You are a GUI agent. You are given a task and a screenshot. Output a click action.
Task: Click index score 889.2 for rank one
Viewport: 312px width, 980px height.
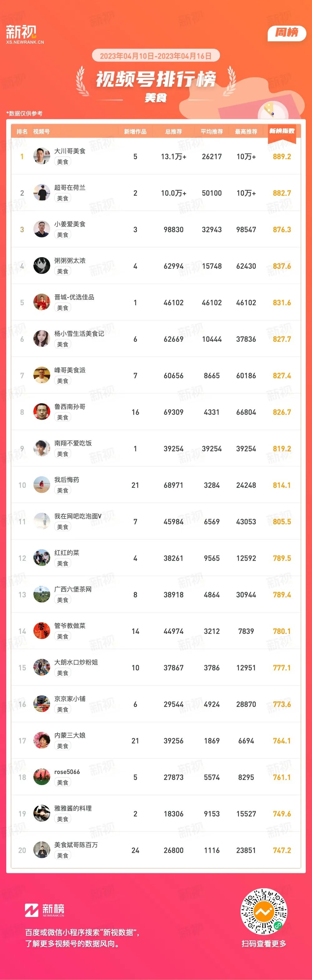click(282, 156)
